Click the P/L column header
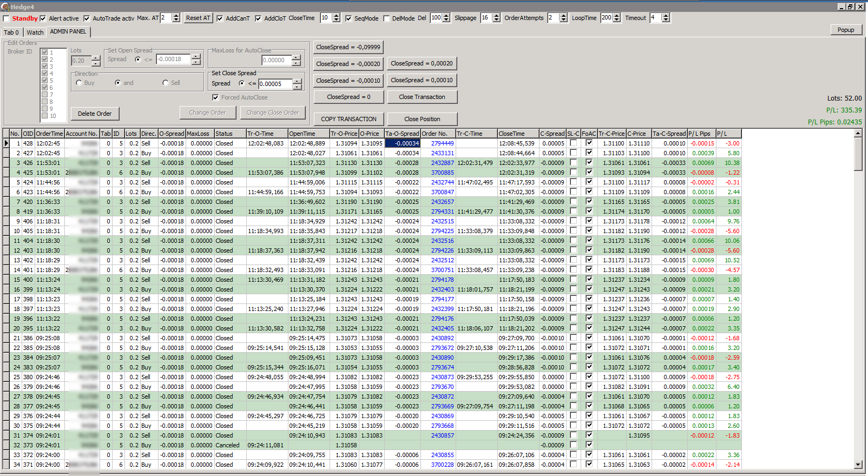 pyautogui.click(x=728, y=134)
